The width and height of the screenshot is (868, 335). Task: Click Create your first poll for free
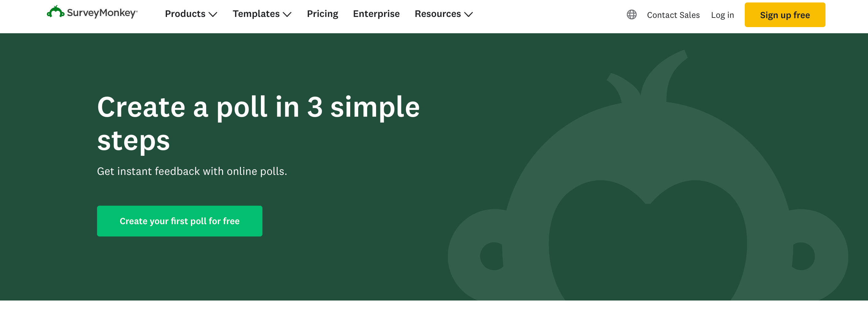[180, 221]
